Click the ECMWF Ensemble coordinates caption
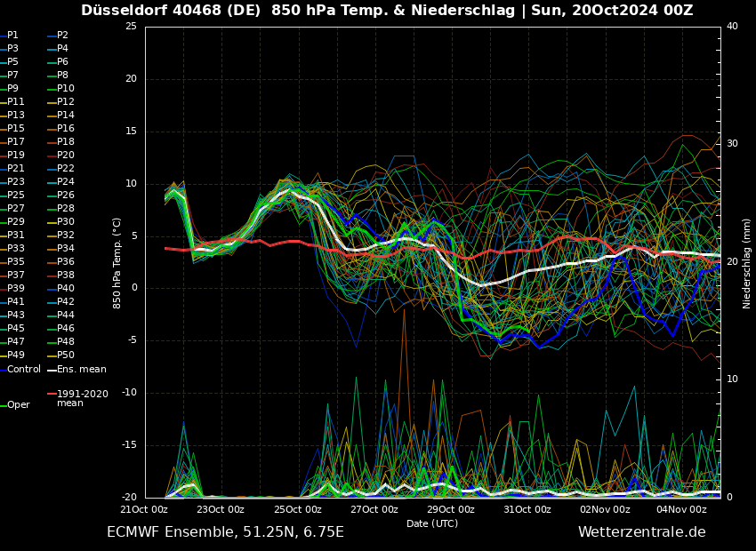Screen dimensions: 756x551 [225, 532]
